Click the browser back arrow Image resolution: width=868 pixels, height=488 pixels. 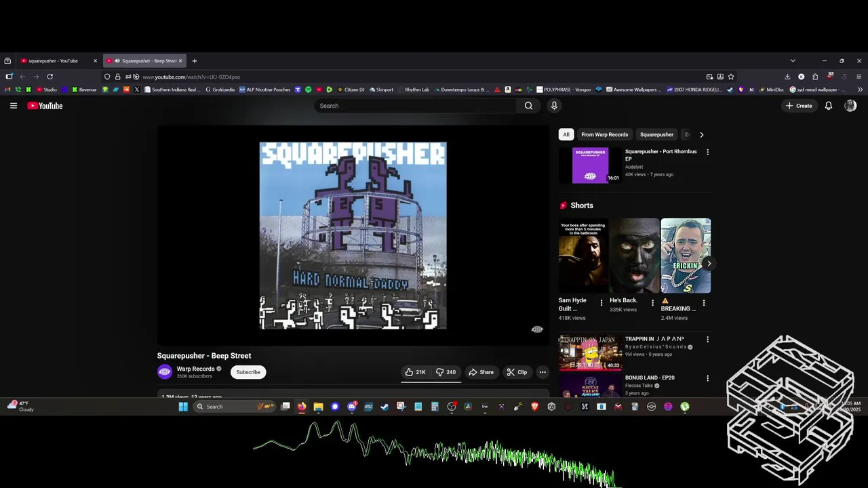tap(22, 77)
